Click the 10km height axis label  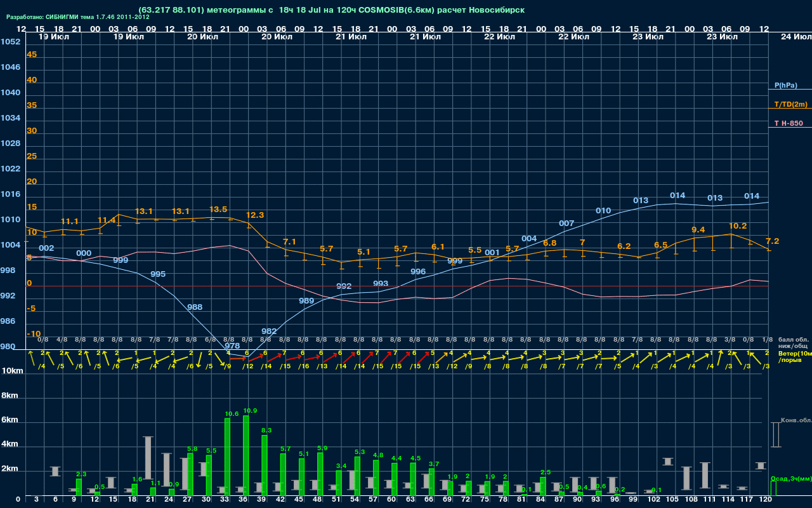[x=13, y=370]
